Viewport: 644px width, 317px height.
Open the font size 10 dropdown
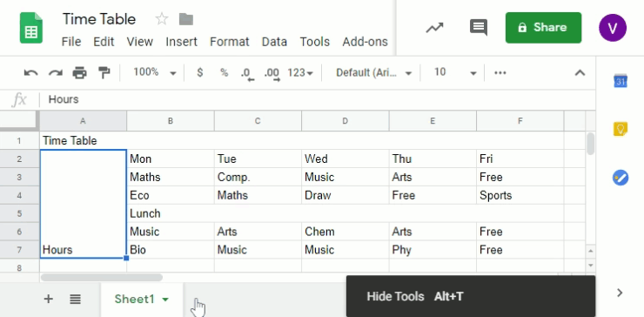pos(455,73)
